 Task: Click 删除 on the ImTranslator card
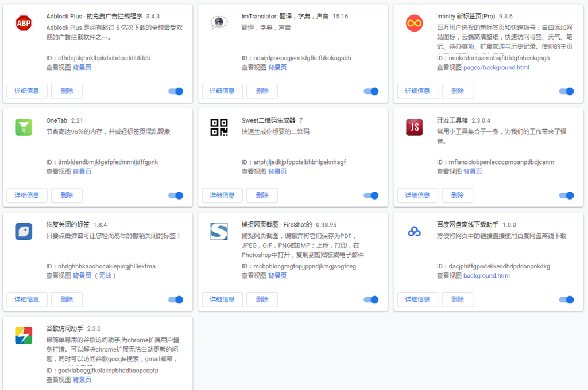coord(262,91)
